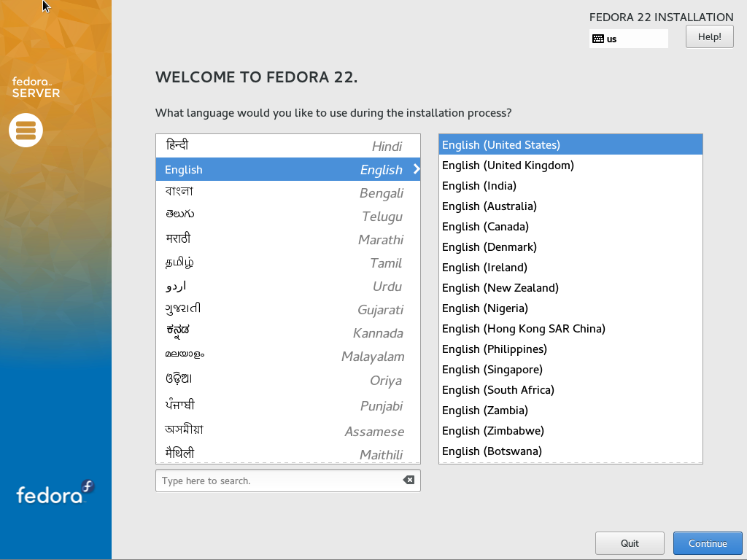Viewport: 747px width, 560px height.
Task: Click the chevron arrow on the English row
Action: 417,169
